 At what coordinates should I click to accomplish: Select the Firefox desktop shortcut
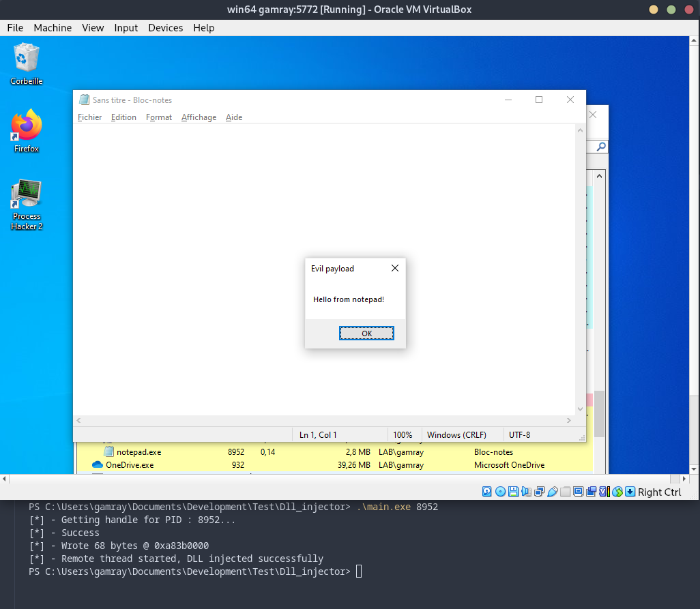(26, 130)
